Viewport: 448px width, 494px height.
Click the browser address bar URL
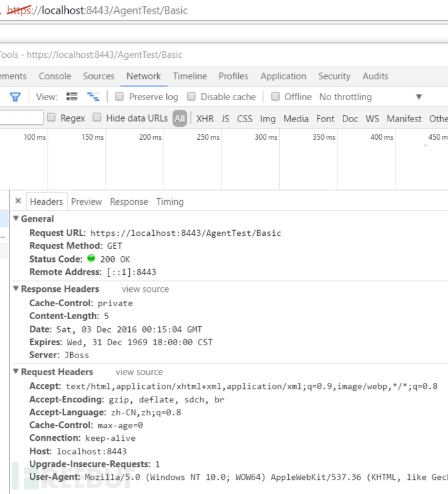coord(97,10)
